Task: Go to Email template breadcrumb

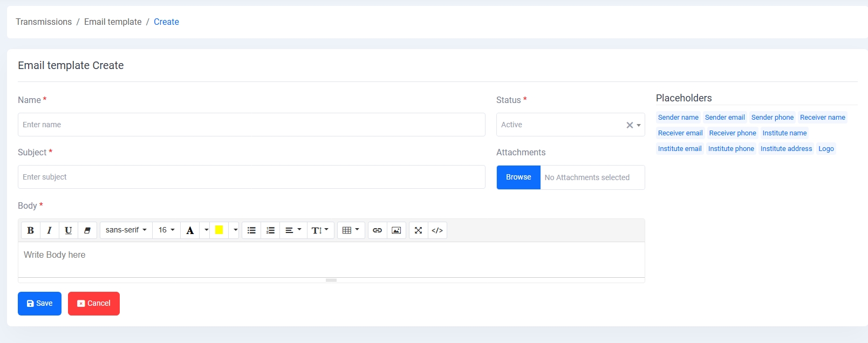Action: point(113,22)
